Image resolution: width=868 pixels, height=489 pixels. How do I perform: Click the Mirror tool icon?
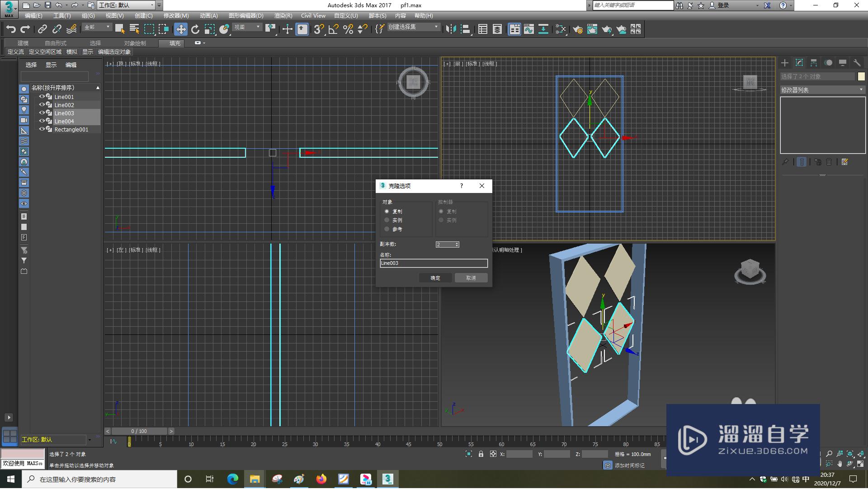[451, 29]
